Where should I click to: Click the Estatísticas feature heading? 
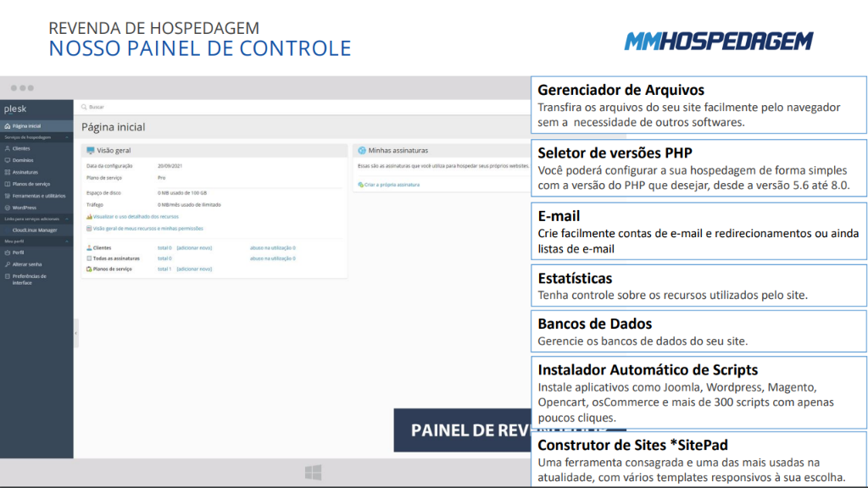[x=575, y=278]
